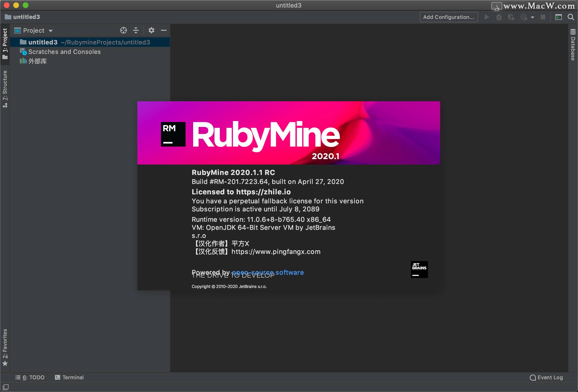578x392 pixels.
Task: Open the 6: TODO tool window
Action: [30, 377]
